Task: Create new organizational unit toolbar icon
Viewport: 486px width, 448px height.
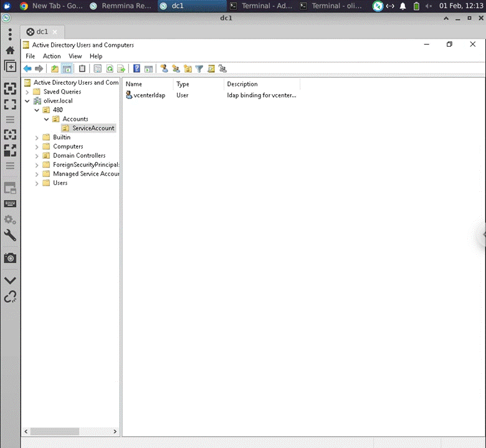Action: pyautogui.click(x=188, y=69)
